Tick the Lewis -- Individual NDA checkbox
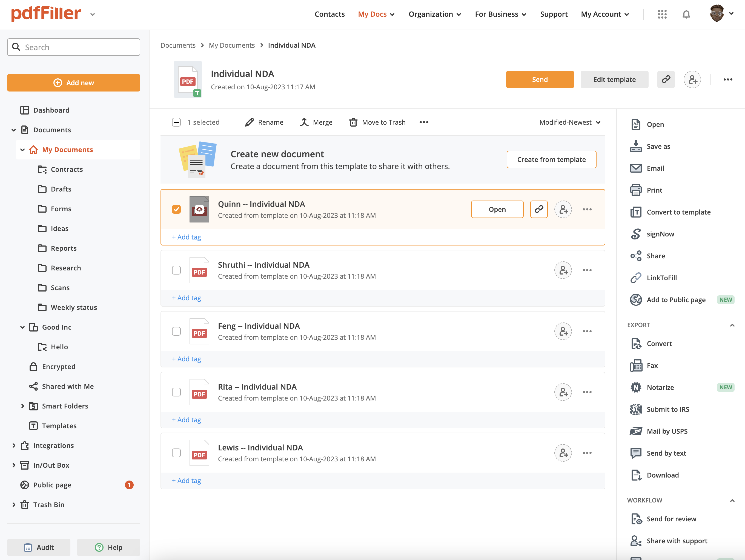Viewport: 745px width, 560px height. (x=176, y=453)
